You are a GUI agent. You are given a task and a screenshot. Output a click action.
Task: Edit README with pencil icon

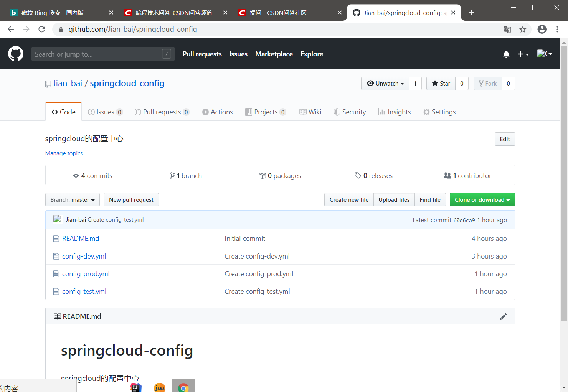pyautogui.click(x=504, y=316)
